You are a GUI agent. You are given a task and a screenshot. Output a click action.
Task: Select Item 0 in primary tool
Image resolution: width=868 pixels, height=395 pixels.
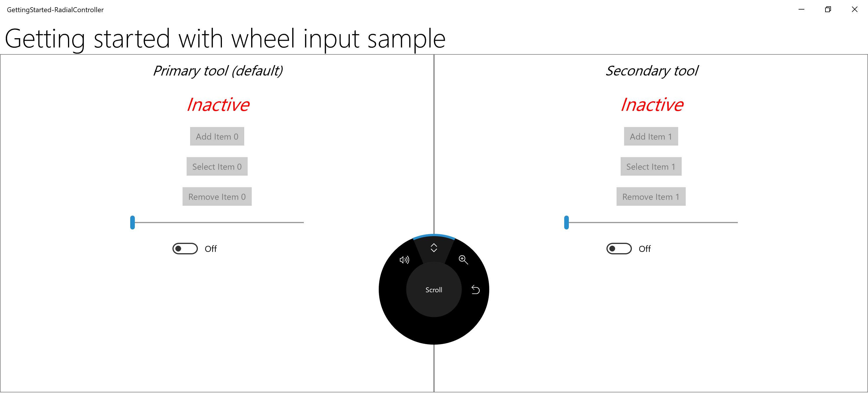tap(216, 166)
